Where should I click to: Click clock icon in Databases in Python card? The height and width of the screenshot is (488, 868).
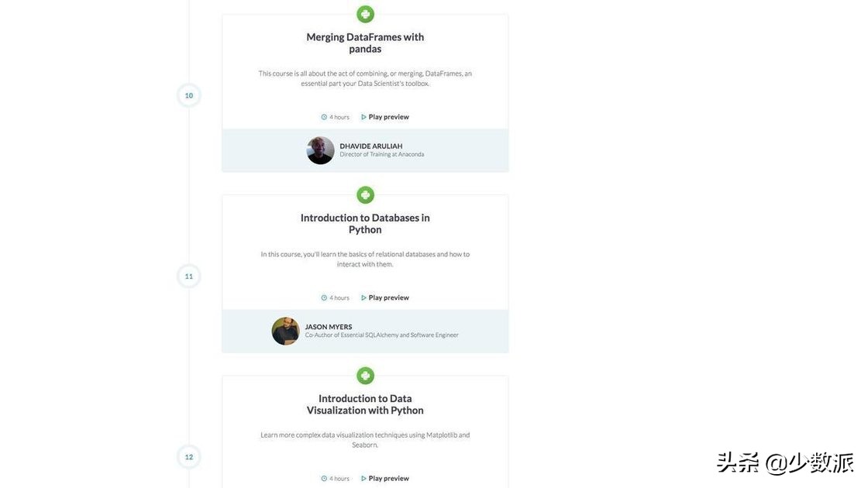[324, 297]
